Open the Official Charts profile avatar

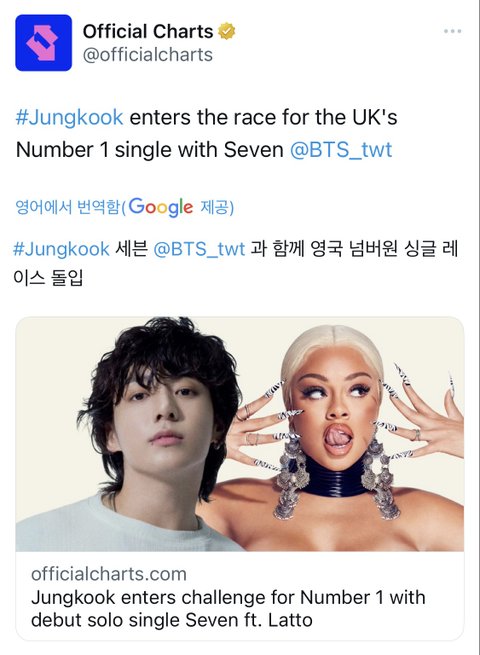[x=43, y=43]
